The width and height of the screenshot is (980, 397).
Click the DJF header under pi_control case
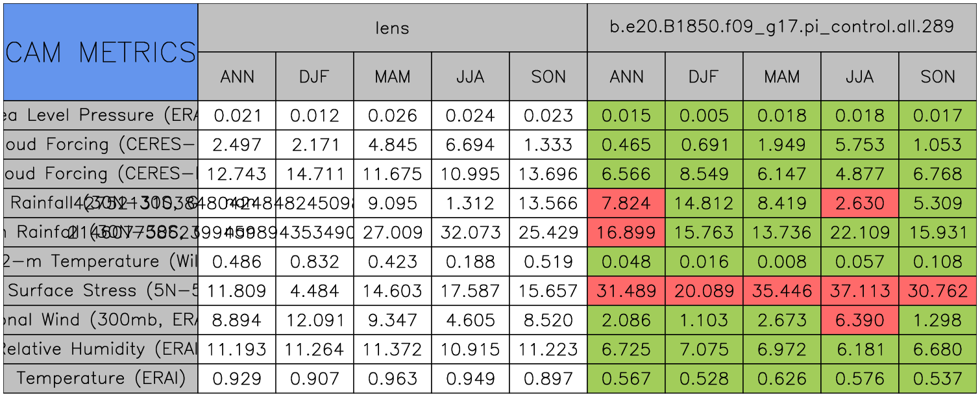[704, 77]
